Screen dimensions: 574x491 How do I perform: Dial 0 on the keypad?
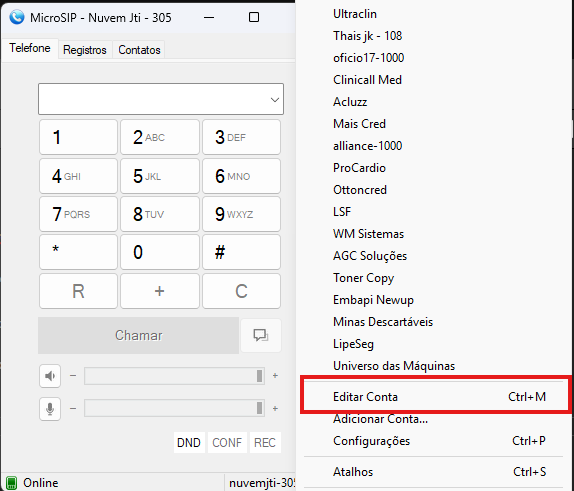tap(160, 252)
